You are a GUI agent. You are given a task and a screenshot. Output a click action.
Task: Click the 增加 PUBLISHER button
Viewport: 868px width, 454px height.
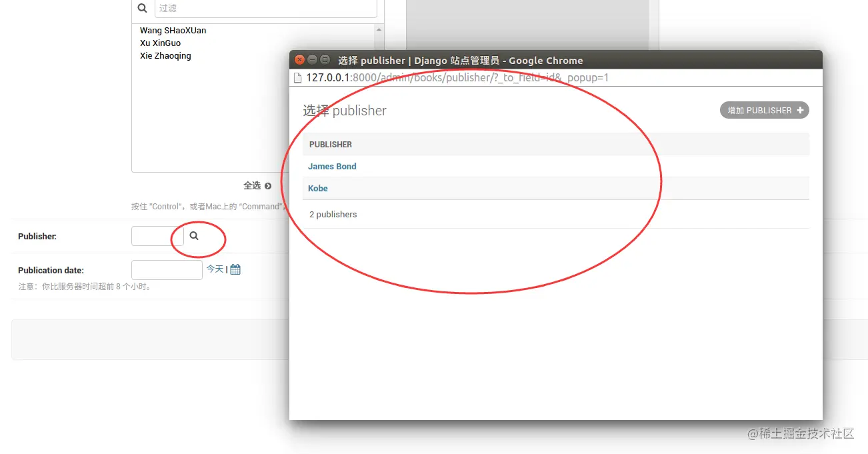pos(765,110)
